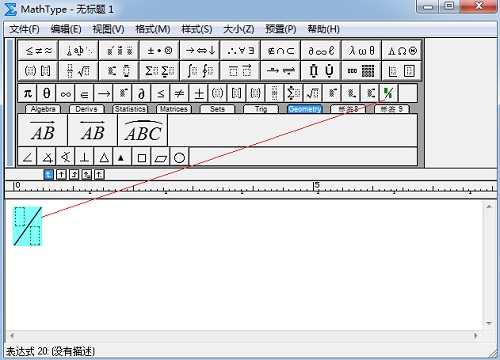Insert square root template from small bar
500x360 pixels.
click(x=313, y=93)
